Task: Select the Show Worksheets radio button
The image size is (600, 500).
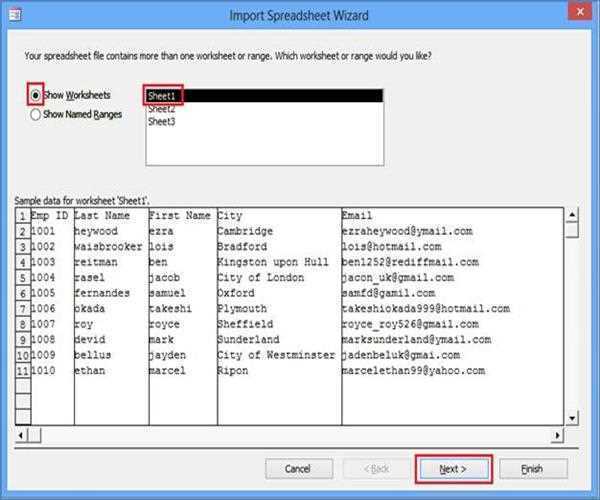Action: pyautogui.click(x=36, y=95)
